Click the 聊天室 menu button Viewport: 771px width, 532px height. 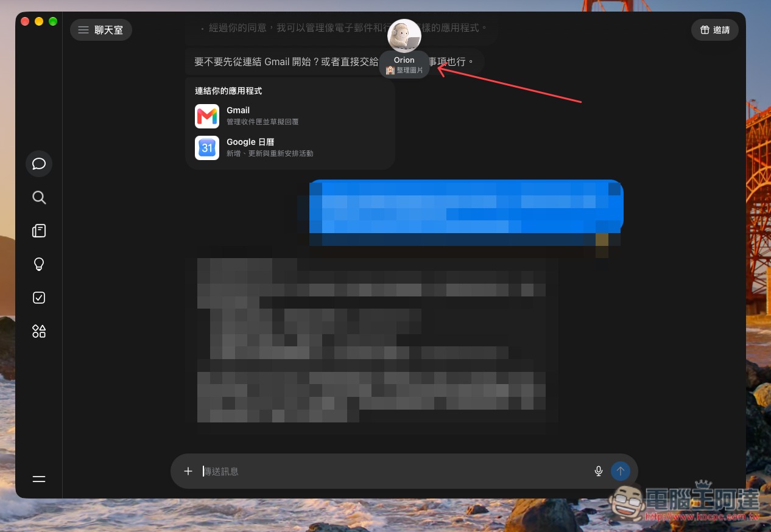pyautogui.click(x=101, y=30)
